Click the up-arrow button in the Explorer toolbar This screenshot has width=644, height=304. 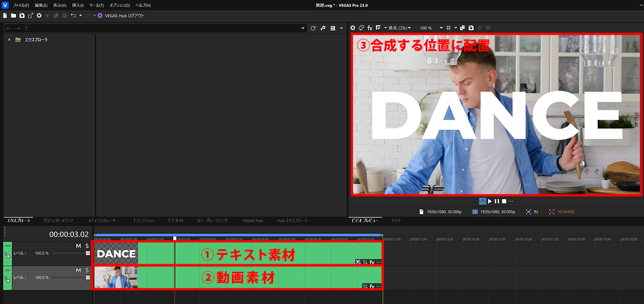click(x=26, y=28)
